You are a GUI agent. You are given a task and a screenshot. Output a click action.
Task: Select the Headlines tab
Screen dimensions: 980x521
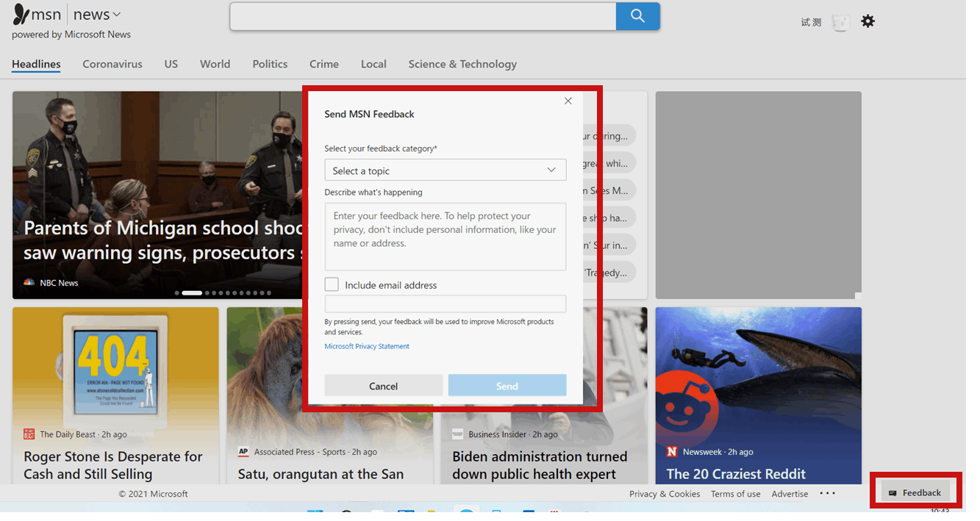coord(36,64)
